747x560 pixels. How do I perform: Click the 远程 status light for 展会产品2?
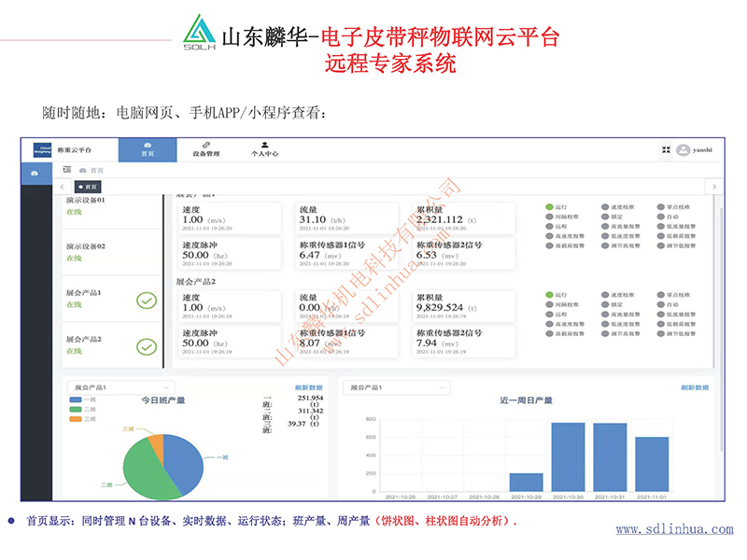pos(549,315)
